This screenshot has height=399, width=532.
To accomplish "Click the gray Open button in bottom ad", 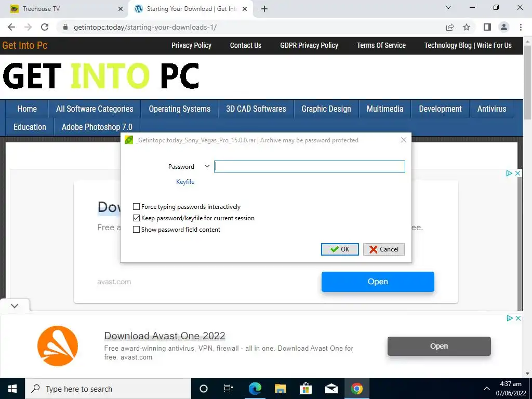I will tap(439, 346).
